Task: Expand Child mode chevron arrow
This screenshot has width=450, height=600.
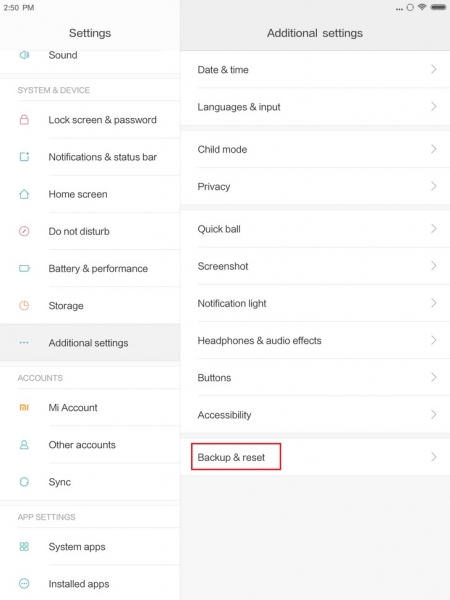Action: tap(434, 149)
